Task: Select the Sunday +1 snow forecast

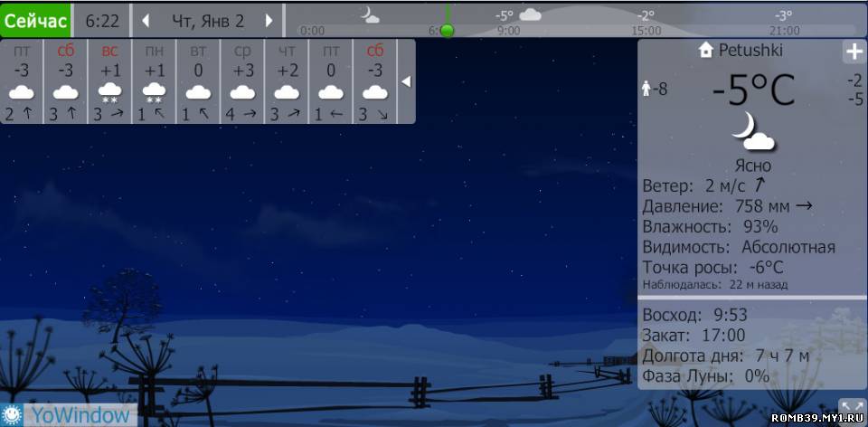Action: 109,81
